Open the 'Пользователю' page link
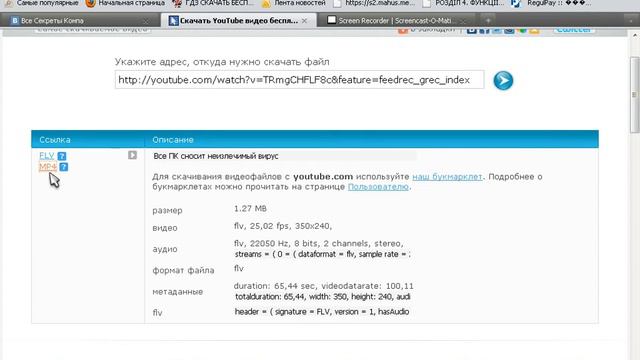This screenshot has width=640, height=360. pos(378,187)
